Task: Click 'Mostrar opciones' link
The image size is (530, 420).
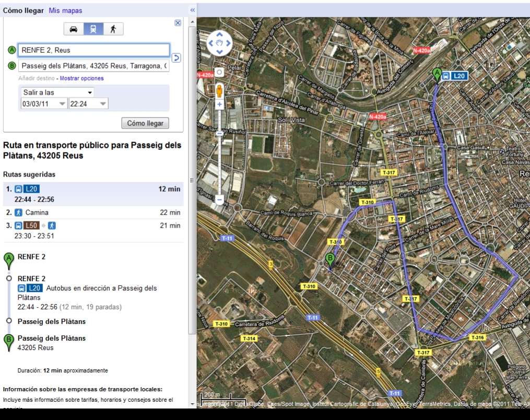Action: pos(82,78)
